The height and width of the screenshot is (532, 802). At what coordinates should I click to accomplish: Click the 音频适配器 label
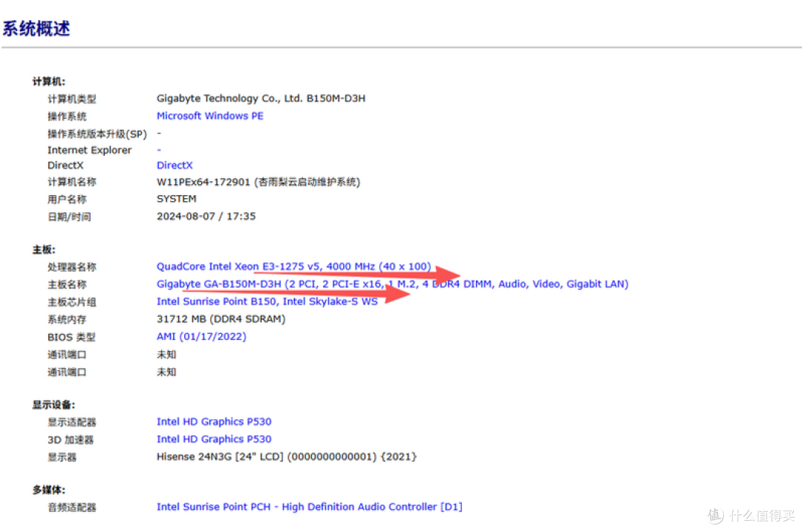[72, 508]
